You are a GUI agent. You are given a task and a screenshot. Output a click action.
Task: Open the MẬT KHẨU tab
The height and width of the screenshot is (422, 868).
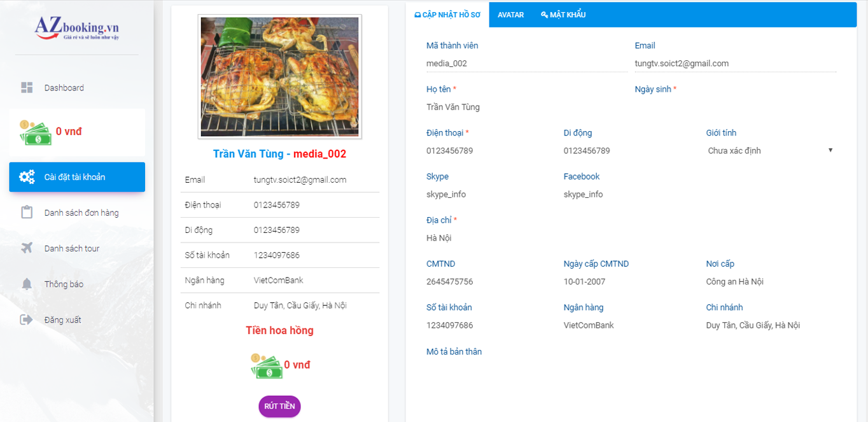point(563,15)
